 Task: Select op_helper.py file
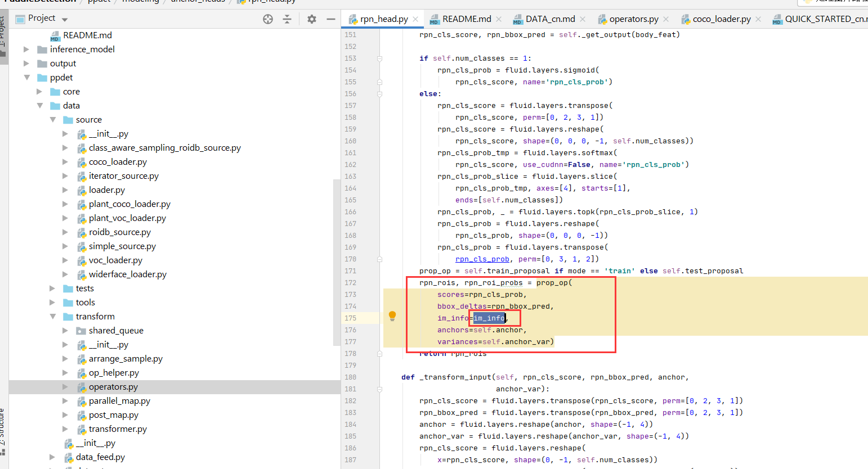tap(114, 373)
